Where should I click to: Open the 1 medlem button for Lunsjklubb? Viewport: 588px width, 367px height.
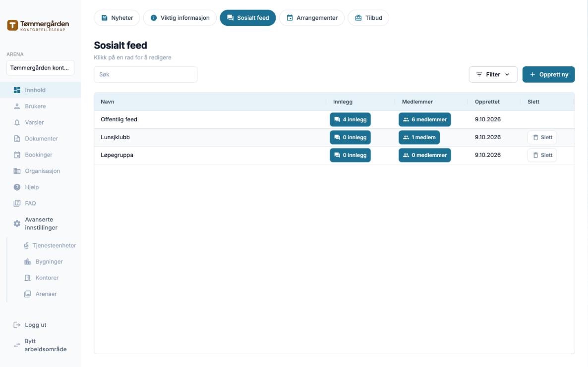coord(419,137)
